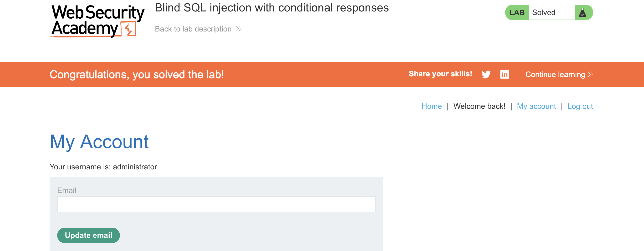Click double chevron after Back to lab description
Screen dimensions: 644x251
[239, 29]
